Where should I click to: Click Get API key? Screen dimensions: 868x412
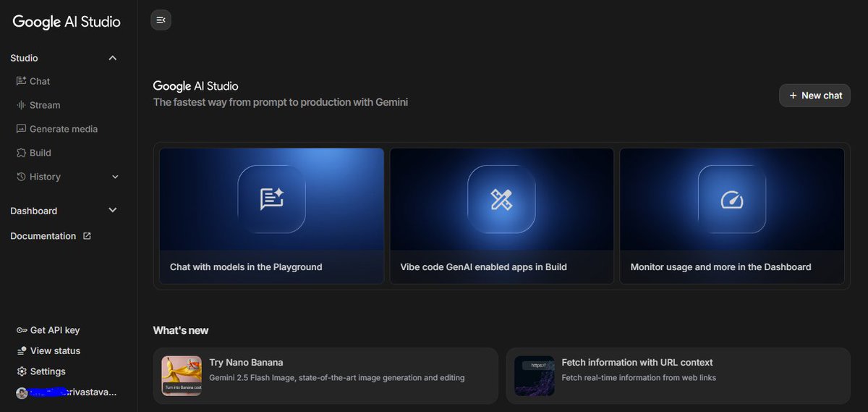55,330
